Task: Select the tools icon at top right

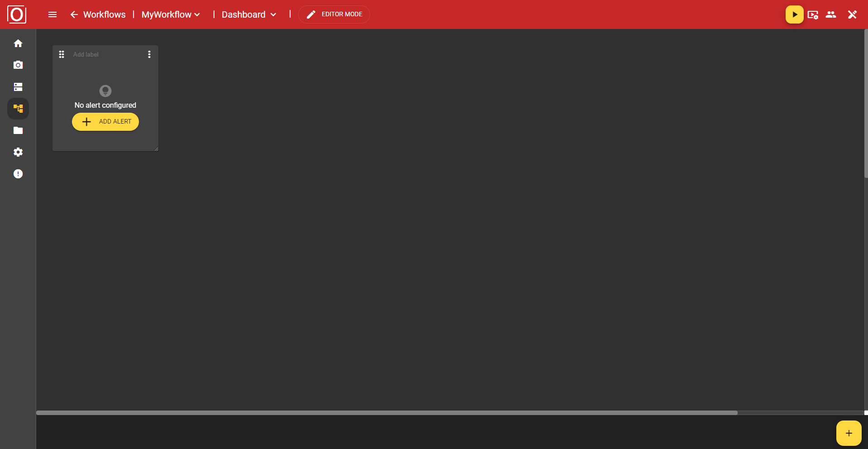Action: 853,14
